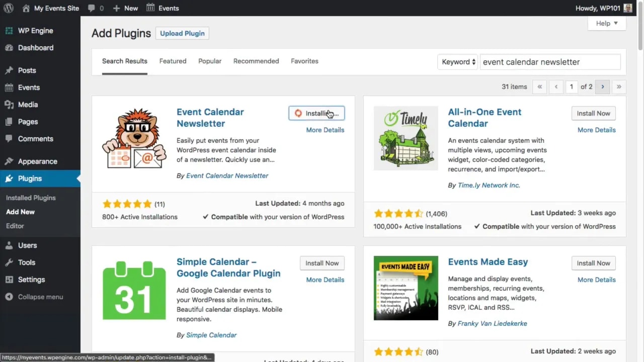
Task: Click the 31 items count text
Action: point(514,86)
